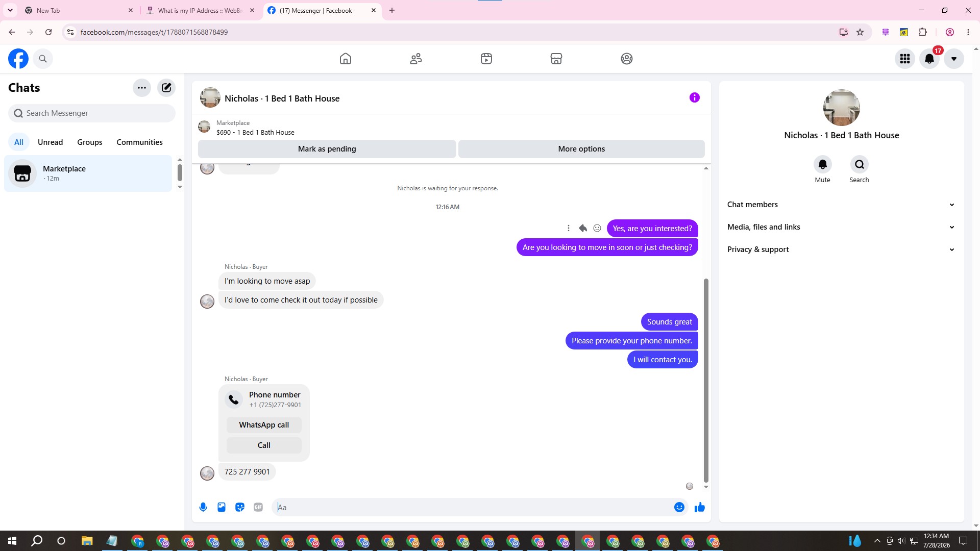Image resolution: width=980 pixels, height=551 pixels.
Task: Start a new message with compose icon
Action: click(166, 88)
